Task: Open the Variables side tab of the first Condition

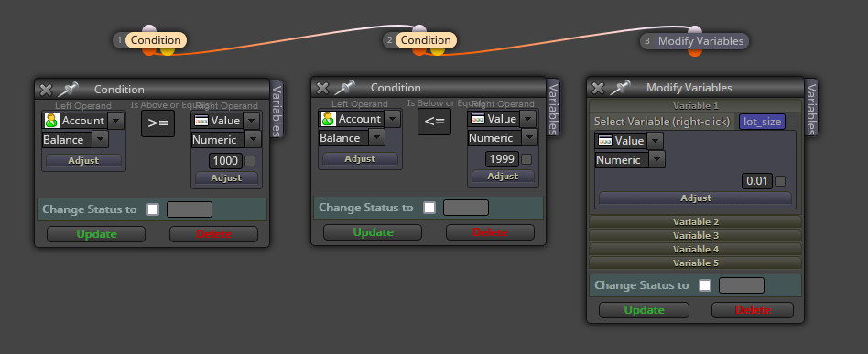Action: 277,110
